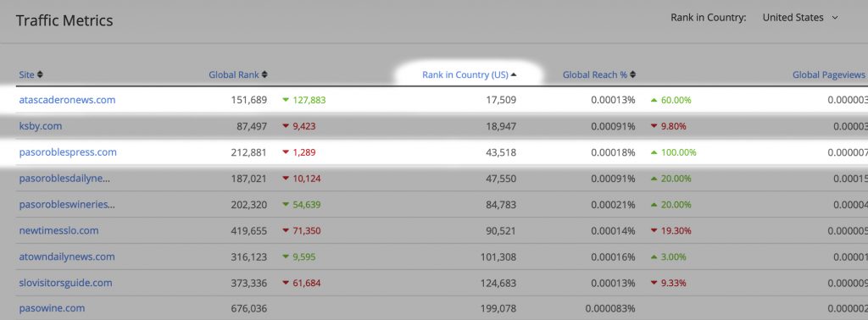Click global rank 373,336 for slovisitorsguide.com
Viewport: 868px width, 320px height.
pos(249,283)
